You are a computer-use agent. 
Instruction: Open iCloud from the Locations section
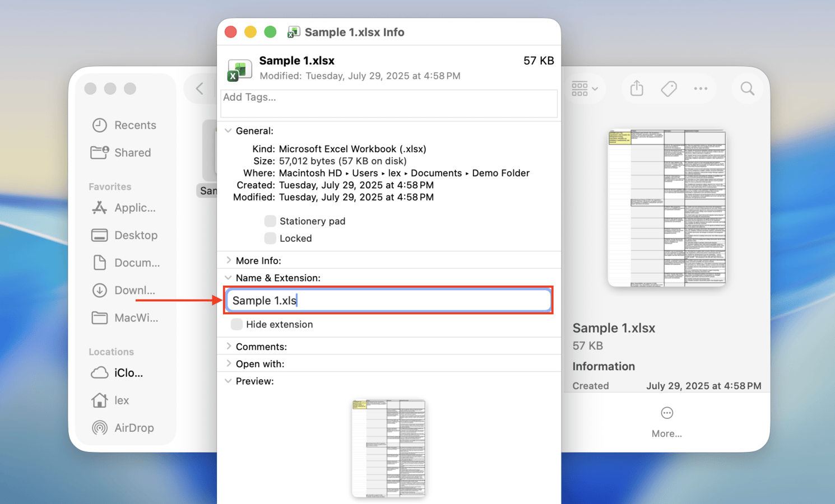point(128,373)
